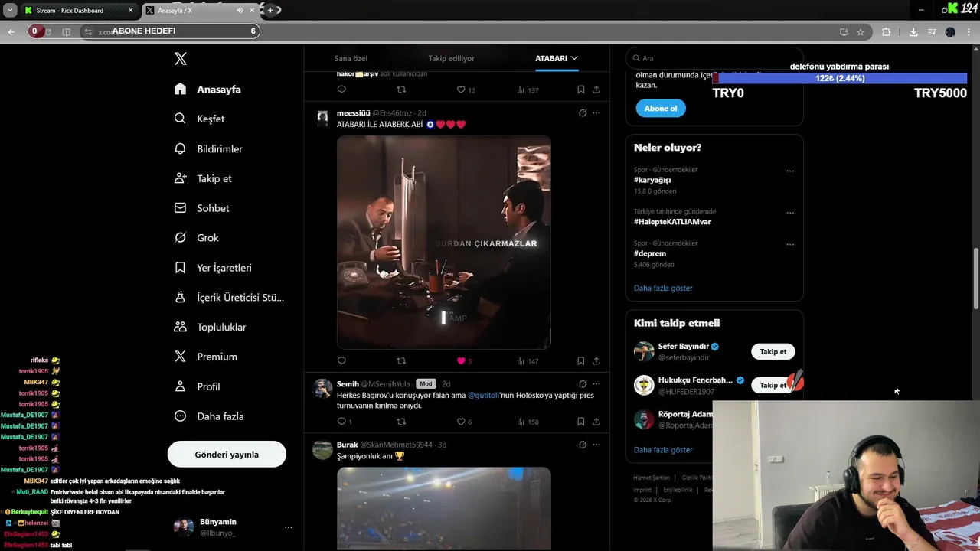
Task: Reply to the hakor arşiv post
Action: click(x=341, y=90)
